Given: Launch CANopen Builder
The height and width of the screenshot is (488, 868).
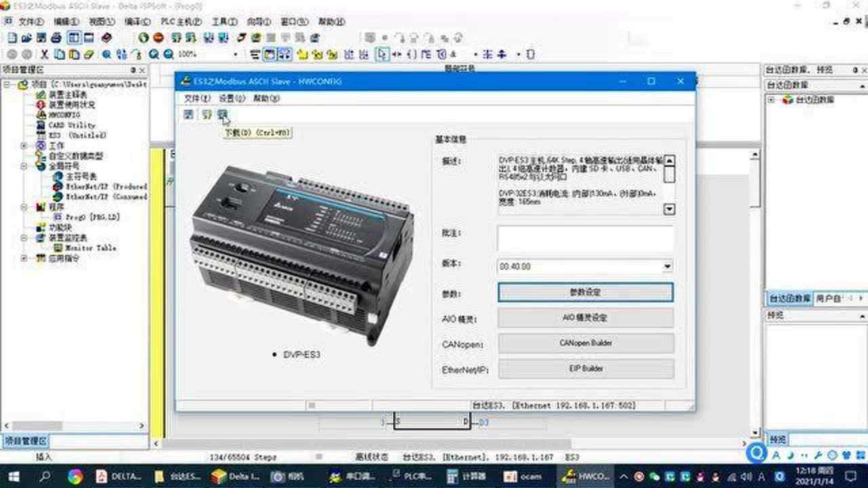Looking at the screenshot, I should tap(585, 343).
